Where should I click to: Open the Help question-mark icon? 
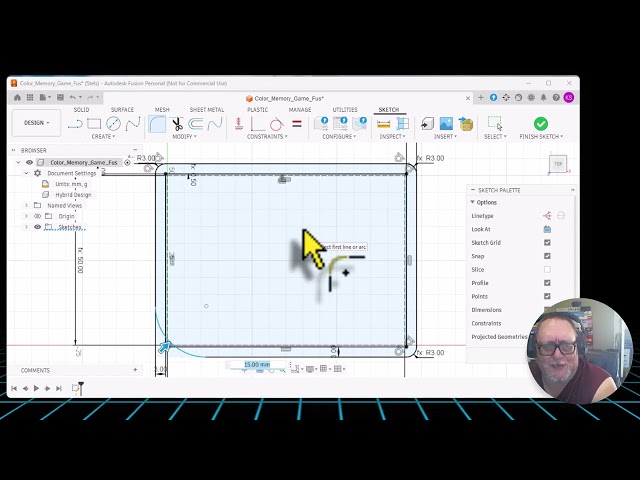[x=556, y=97]
